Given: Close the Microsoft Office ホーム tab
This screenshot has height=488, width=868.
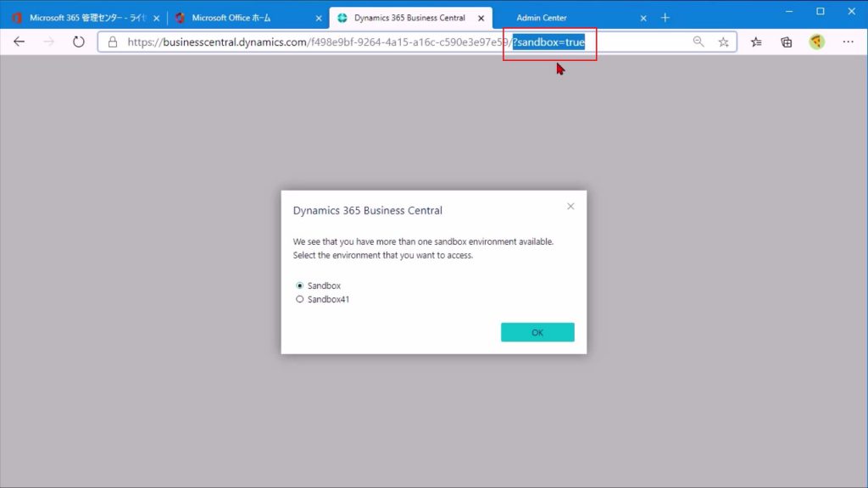Looking at the screenshot, I should tap(319, 19).
